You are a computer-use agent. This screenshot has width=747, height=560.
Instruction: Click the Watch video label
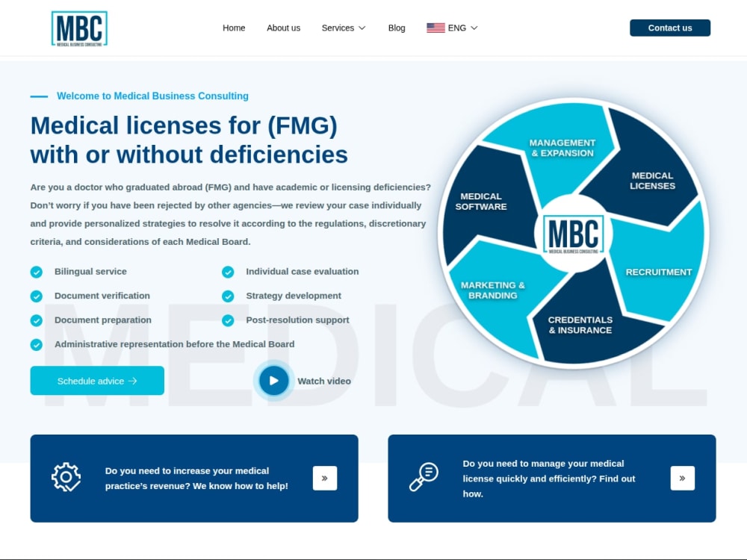point(324,381)
